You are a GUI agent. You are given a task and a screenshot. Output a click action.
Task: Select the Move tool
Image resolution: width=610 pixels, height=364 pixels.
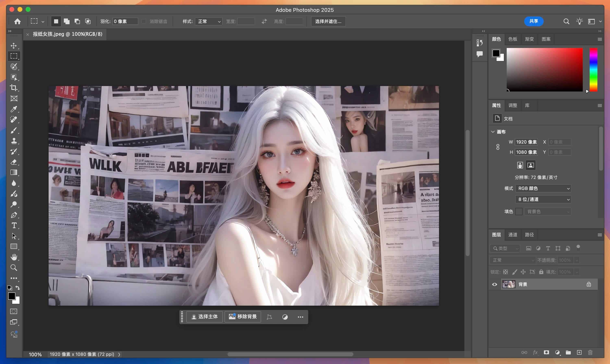pos(14,45)
